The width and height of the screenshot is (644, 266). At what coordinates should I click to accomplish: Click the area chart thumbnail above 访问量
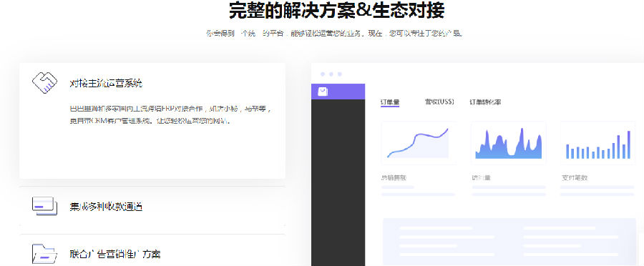(x=509, y=143)
